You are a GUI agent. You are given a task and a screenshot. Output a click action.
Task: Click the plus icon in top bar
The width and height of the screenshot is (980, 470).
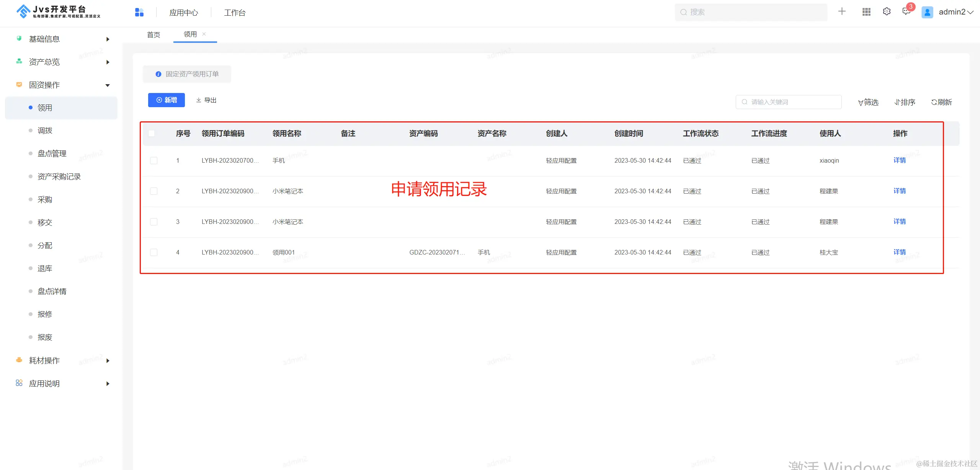coord(841,11)
